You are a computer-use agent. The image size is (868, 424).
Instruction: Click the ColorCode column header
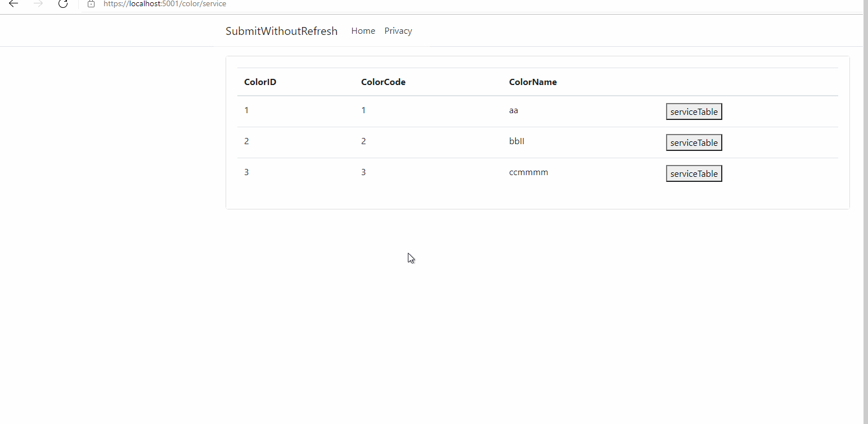383,82
